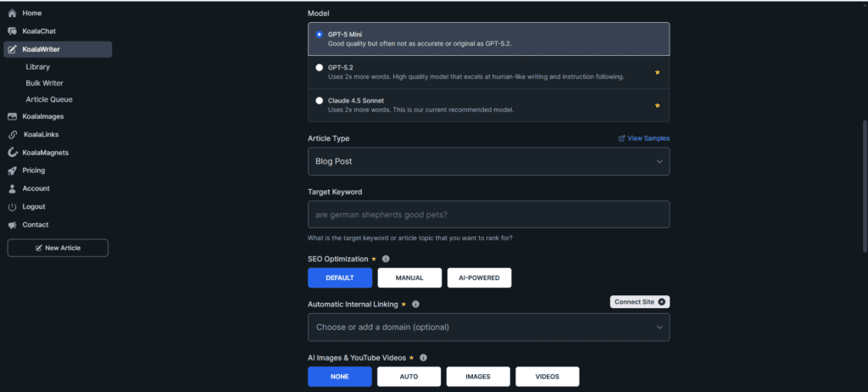Click info icon beside AI Images & YouTube Videos
Image resolution: width=868 pixels, height=392 pixels.
[x=424, y=358]
